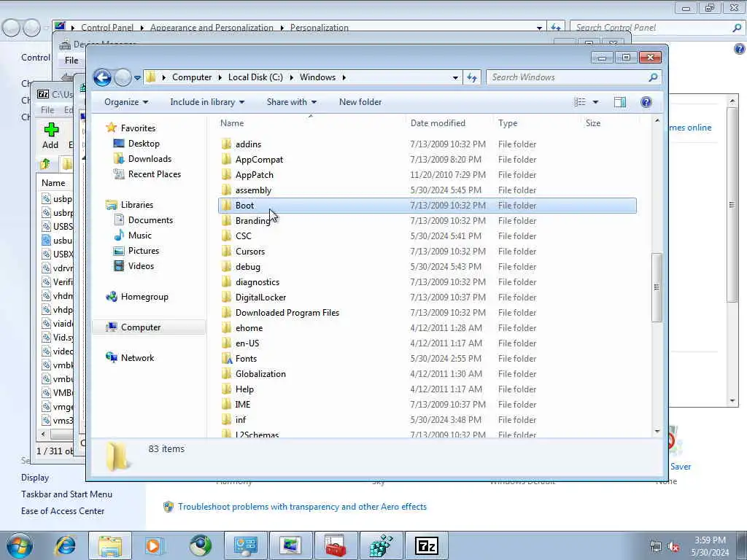Select the assembly folder
Screen dimensions: 747x560
253,190
